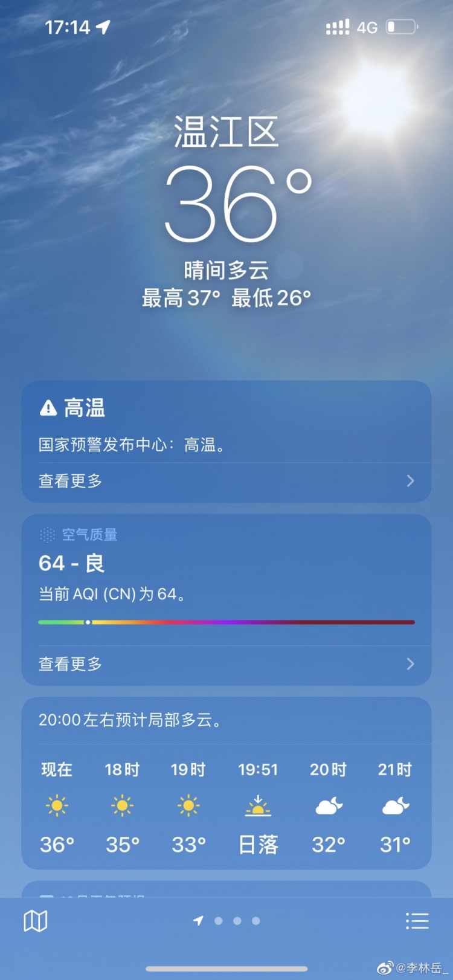
Task: Tap the 温江区 location title
Action: (226, 132)
